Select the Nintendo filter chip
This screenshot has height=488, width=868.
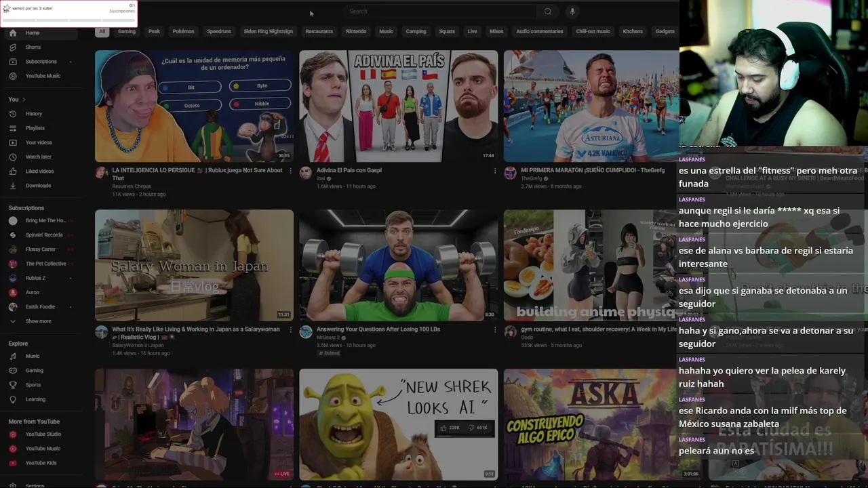coord(356,31)
